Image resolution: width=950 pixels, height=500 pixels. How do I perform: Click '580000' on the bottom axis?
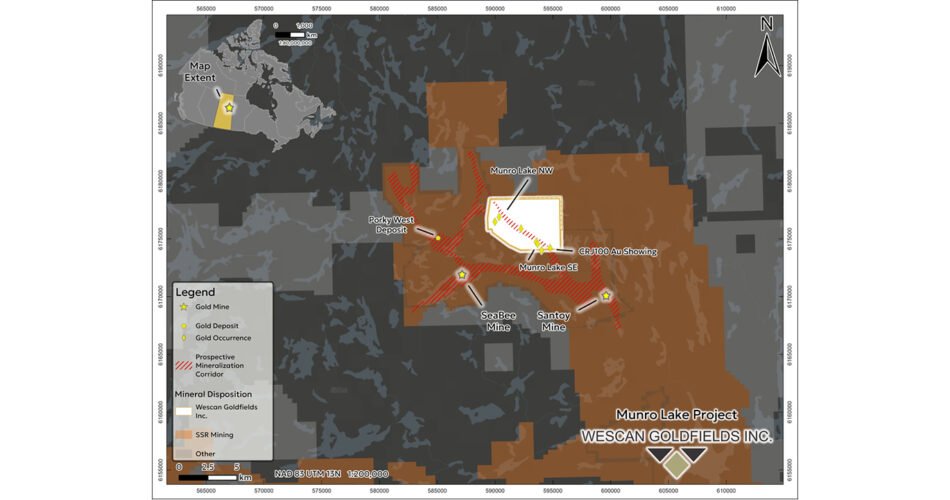click(379, 491)
